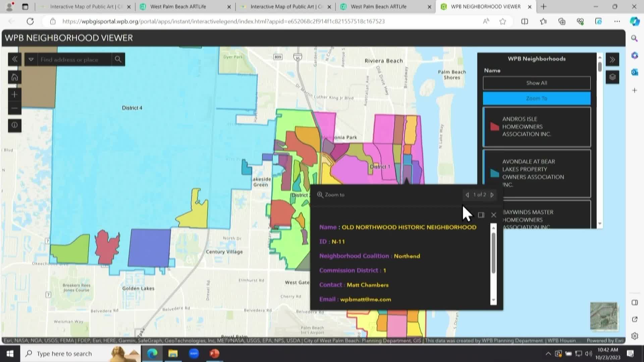Zoom in with the plus button
The width and height of the screenshot is (644, 362).
click(x=14, y=95)
